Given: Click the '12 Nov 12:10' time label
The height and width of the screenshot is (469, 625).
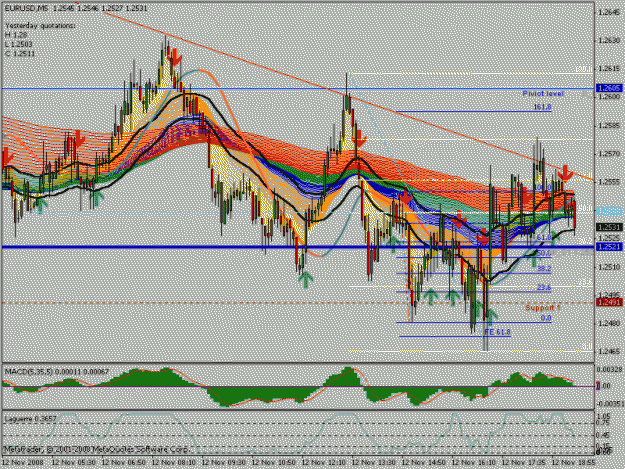Looking at the screenshot, I should (324, 463).
